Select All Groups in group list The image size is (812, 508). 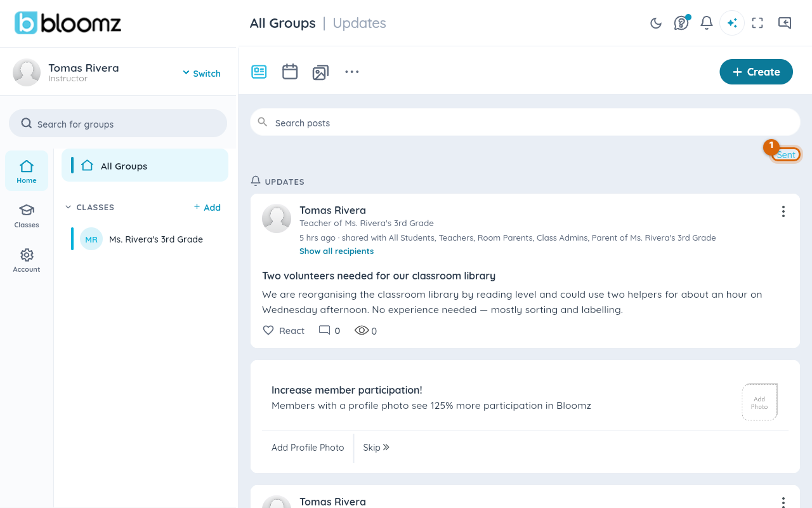[x=145, y=165]
